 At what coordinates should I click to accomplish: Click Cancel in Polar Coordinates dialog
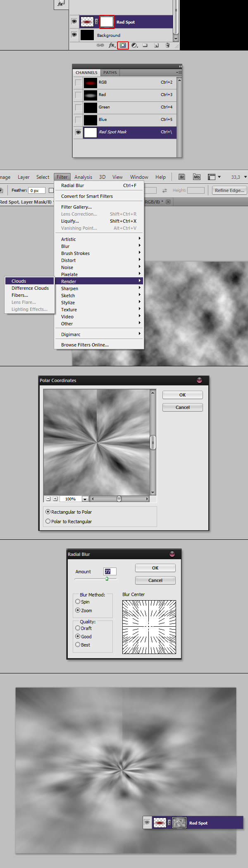182,407
